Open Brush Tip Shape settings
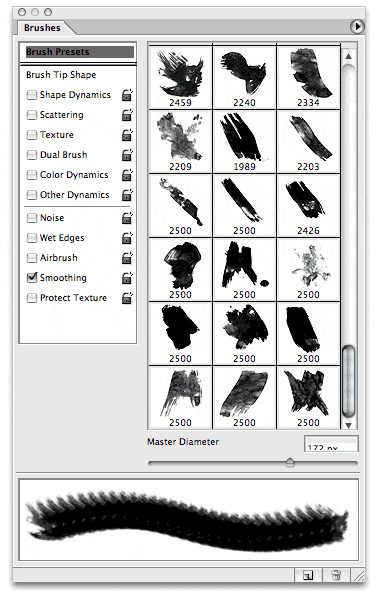This screenshot has width=376, height=594. [x=61, y=75]
